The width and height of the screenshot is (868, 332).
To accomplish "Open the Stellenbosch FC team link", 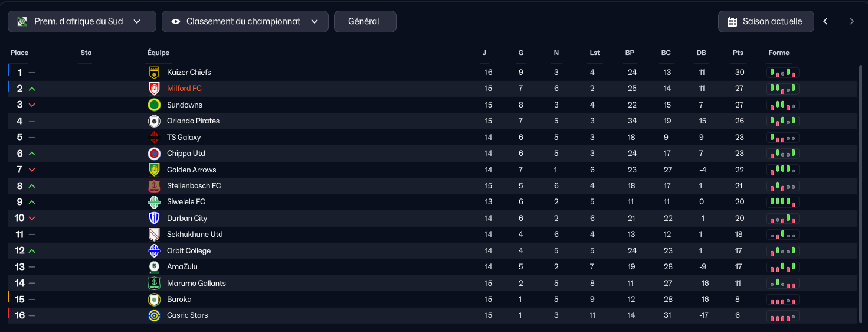I will pyautogui.click(x=194, y=185).
